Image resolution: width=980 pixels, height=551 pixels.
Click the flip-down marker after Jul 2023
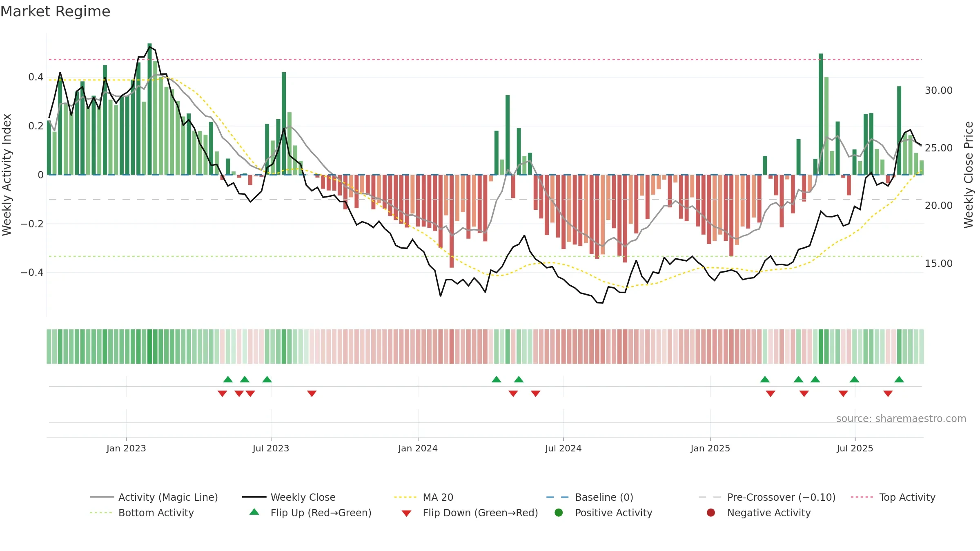[x=312, y=393]
